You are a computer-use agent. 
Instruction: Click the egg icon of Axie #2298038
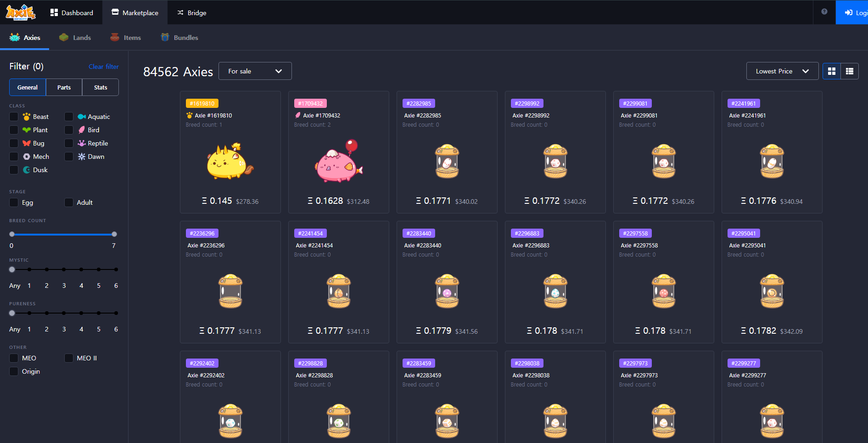click(x=555, y=421)
